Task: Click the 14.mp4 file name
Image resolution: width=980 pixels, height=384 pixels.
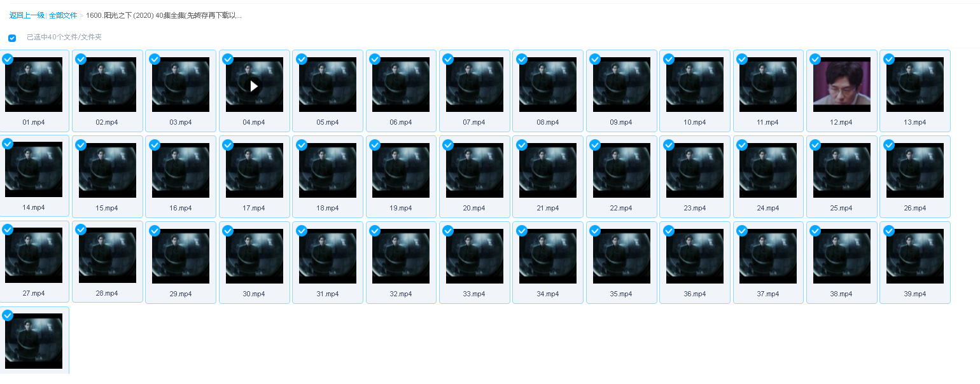Action: (x=34, y=207)
